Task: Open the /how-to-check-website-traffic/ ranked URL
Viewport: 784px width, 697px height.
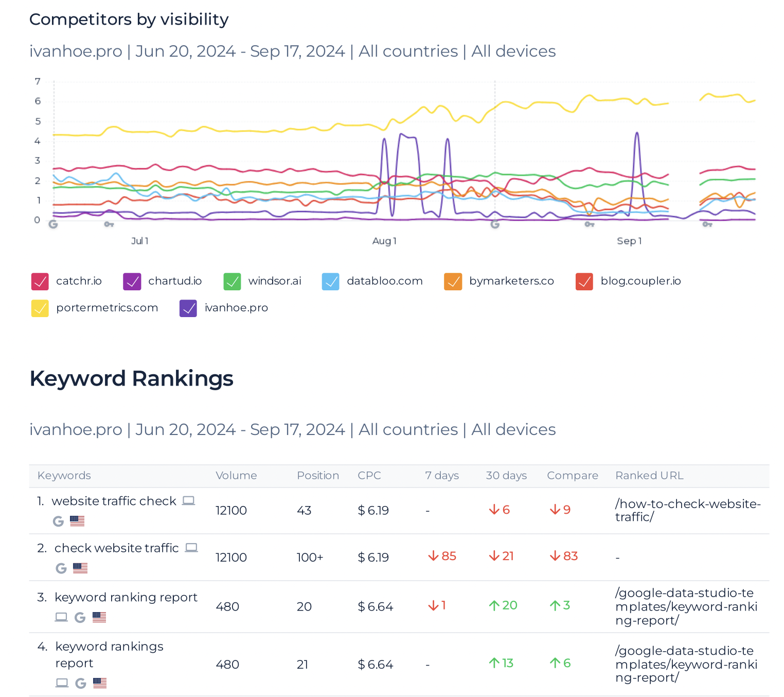Action: [688, 510]
